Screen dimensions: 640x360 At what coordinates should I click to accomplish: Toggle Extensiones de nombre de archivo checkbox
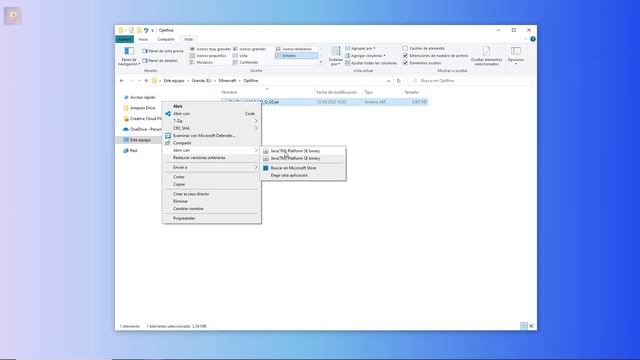(x=405, y=56)
